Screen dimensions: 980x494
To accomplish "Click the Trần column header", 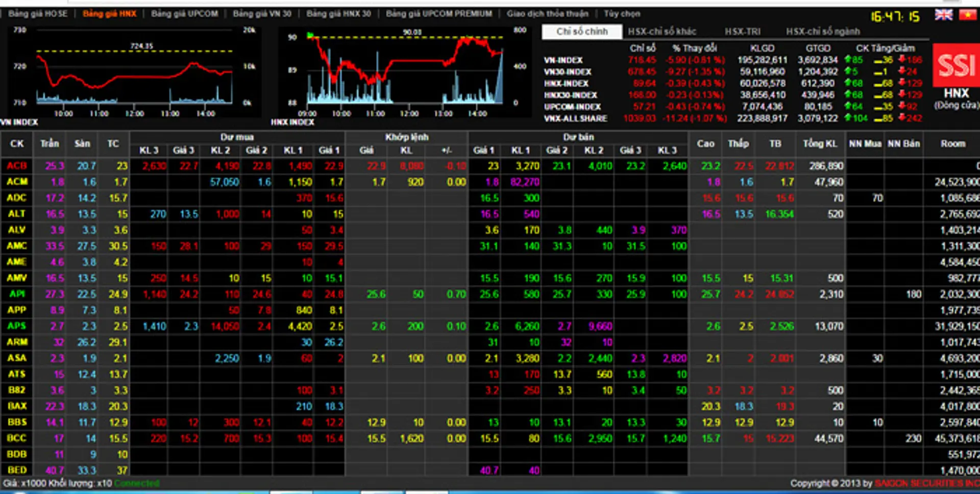I will point(50,144).
